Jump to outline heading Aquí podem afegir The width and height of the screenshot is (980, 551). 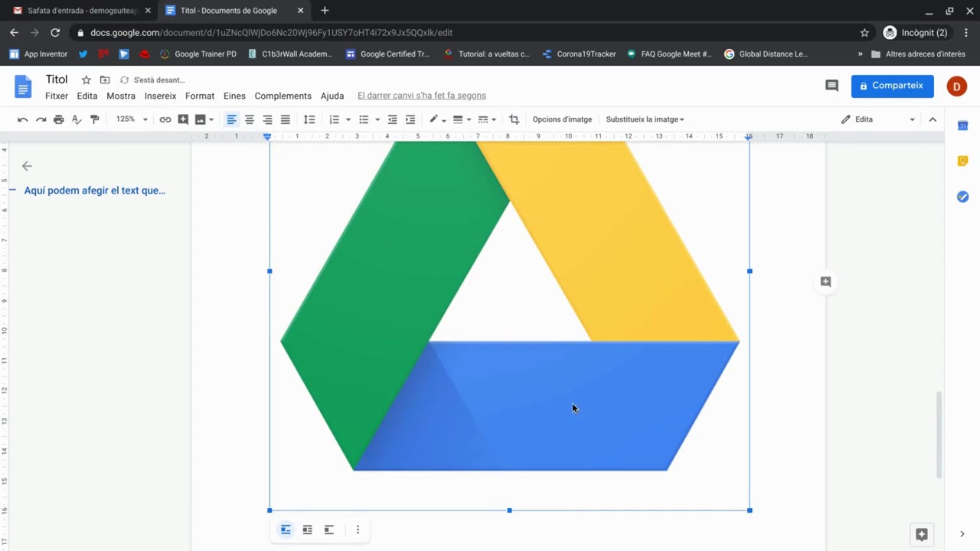coord(95,191)
